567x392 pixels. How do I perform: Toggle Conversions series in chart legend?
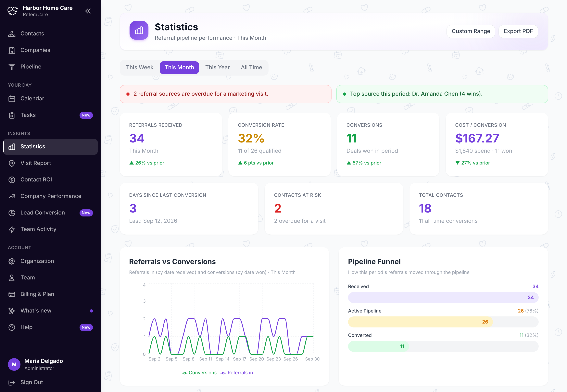199,373
